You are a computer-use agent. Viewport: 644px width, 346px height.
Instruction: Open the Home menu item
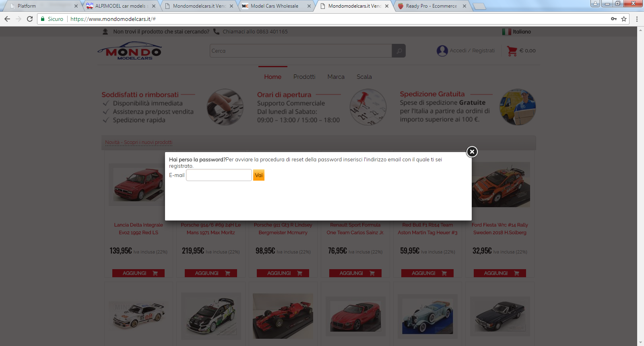(x=273, y=77)
